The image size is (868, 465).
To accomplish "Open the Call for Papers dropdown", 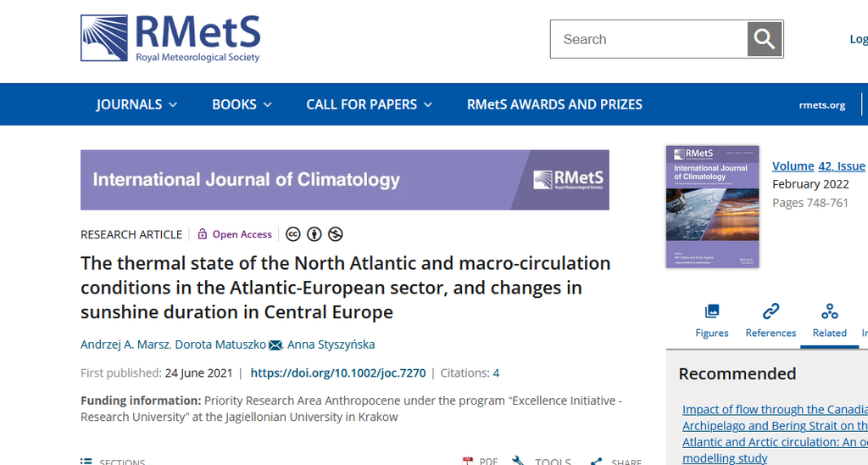I will (369, 104).
